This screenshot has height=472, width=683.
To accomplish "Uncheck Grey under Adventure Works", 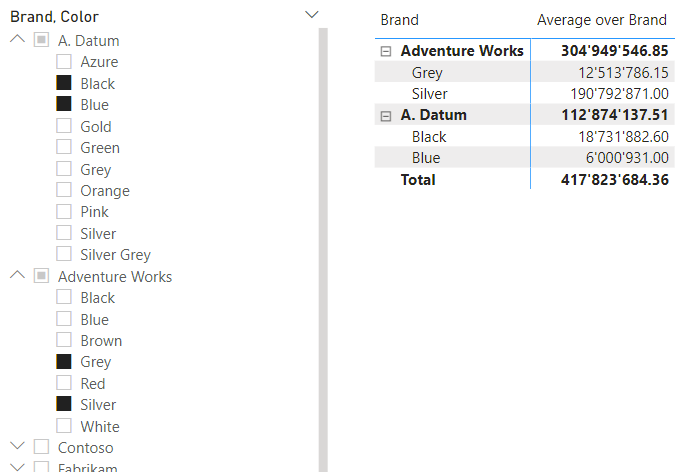I will (64, 362).
